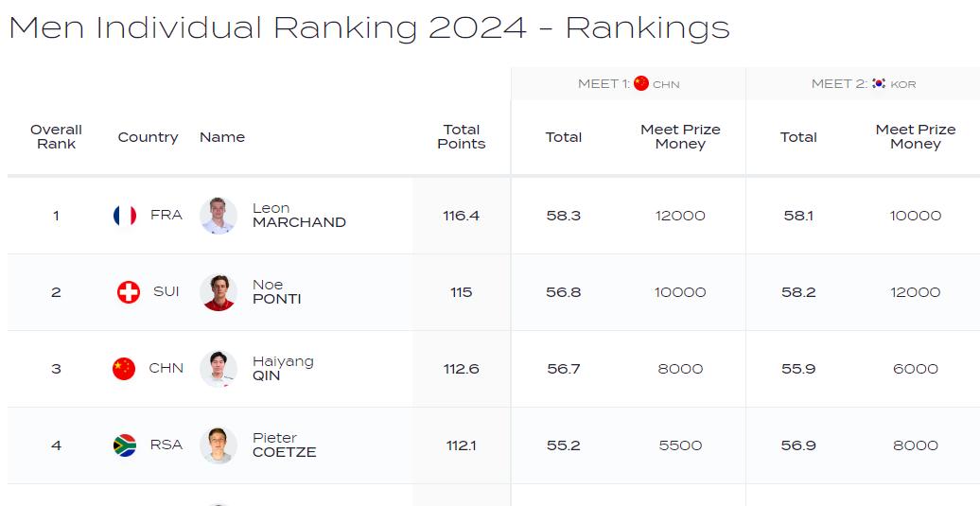
Task: Click the Country column header
Action: click(x=149, y=137)
